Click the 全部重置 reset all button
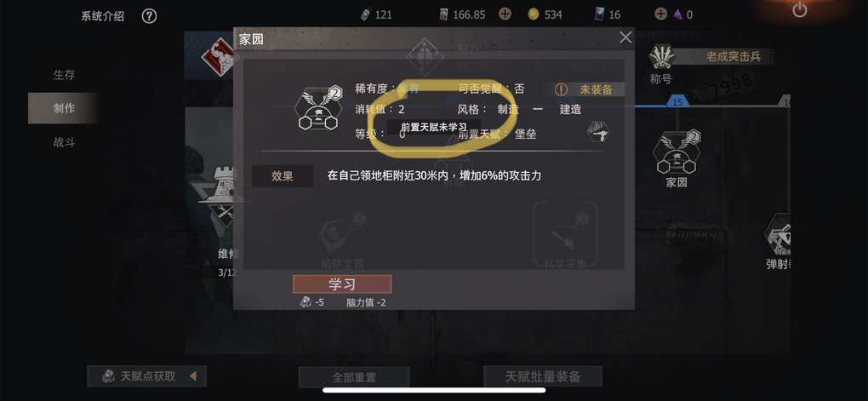Screen dimensions: 868x401 354,377
